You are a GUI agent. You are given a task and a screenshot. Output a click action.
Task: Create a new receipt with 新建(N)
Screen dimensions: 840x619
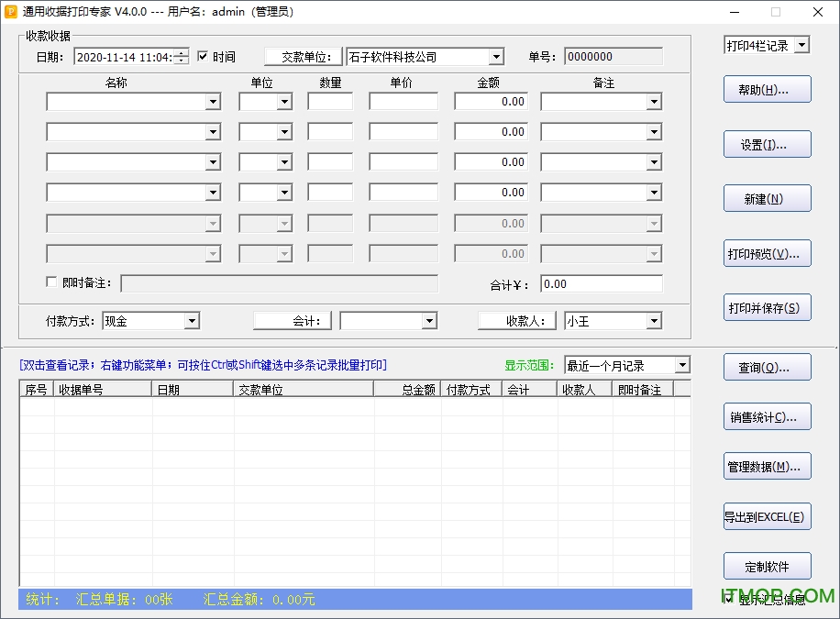pos(767,198)
